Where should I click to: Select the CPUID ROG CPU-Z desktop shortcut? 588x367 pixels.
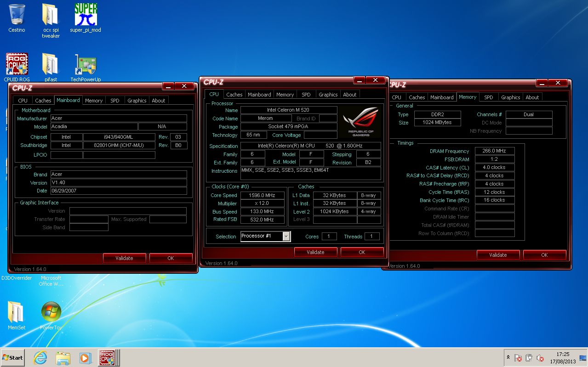pos(17,68)
